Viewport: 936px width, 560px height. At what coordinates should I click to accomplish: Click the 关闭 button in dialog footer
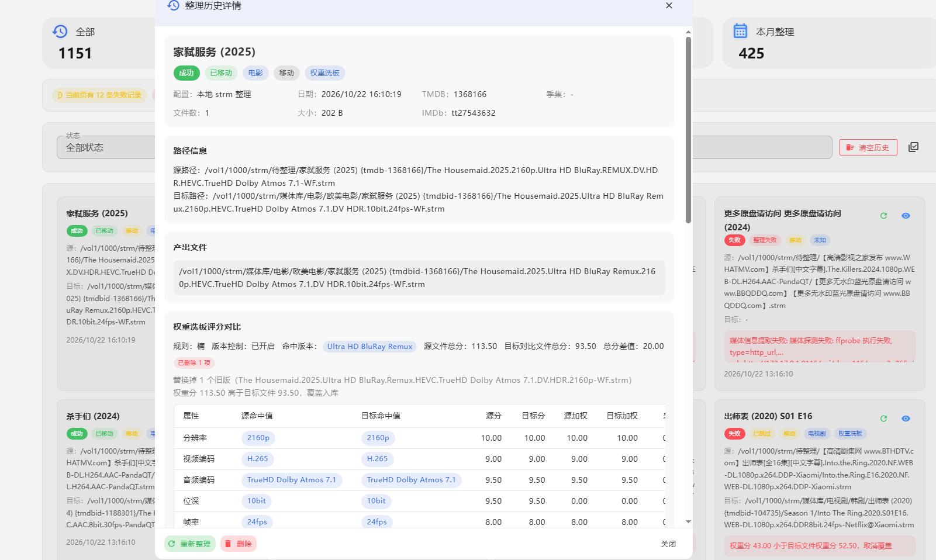(668, 544)
